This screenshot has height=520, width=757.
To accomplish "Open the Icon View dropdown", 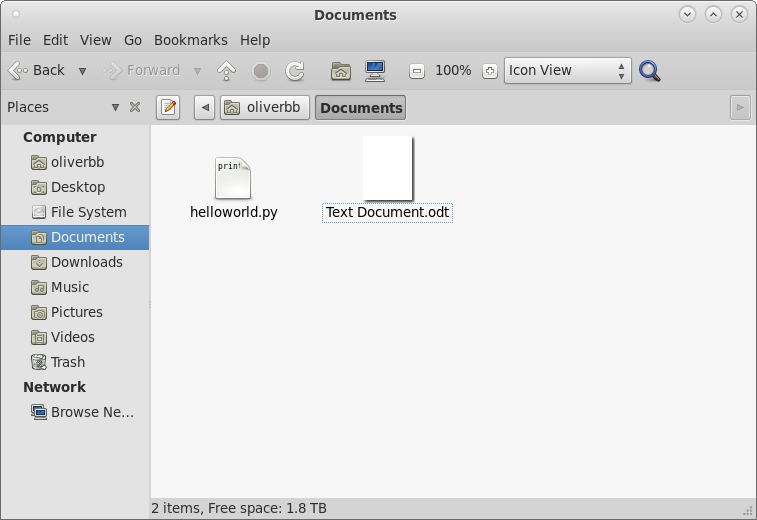I will tap(567, 71).
